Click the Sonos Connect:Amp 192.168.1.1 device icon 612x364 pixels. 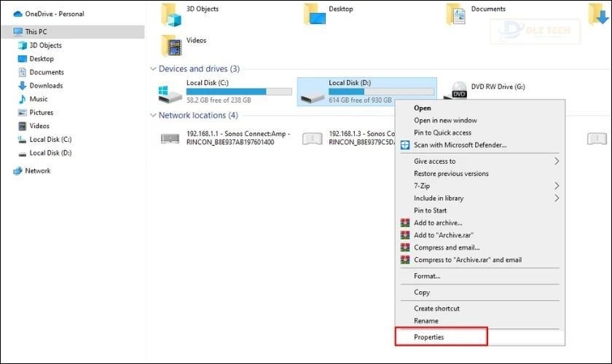click(170, 138)
